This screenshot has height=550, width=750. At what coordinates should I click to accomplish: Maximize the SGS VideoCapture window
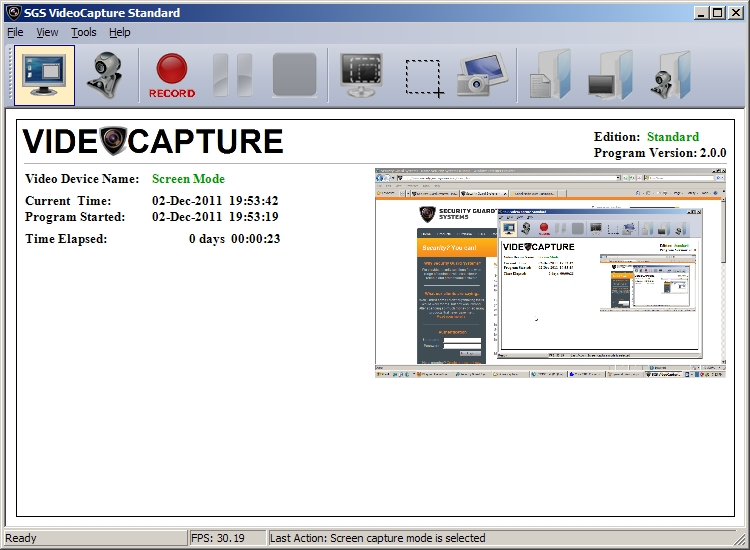[717, 13]
